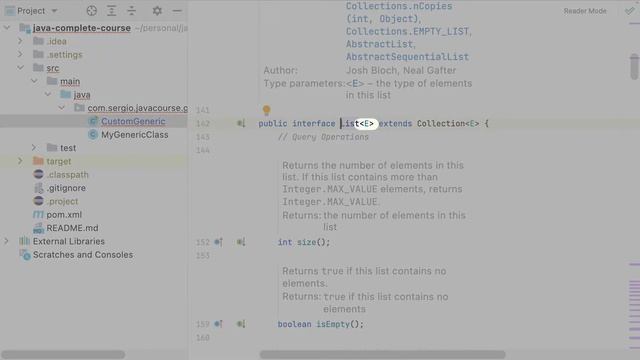This screenshot has width=640, height=360.
Task: Click the Project panel horizontal scrollbar
Action: point(63,354)
